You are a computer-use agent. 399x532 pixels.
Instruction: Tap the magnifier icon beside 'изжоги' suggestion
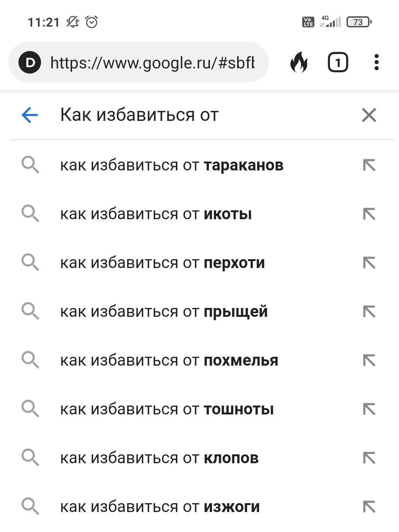point(30,506)
